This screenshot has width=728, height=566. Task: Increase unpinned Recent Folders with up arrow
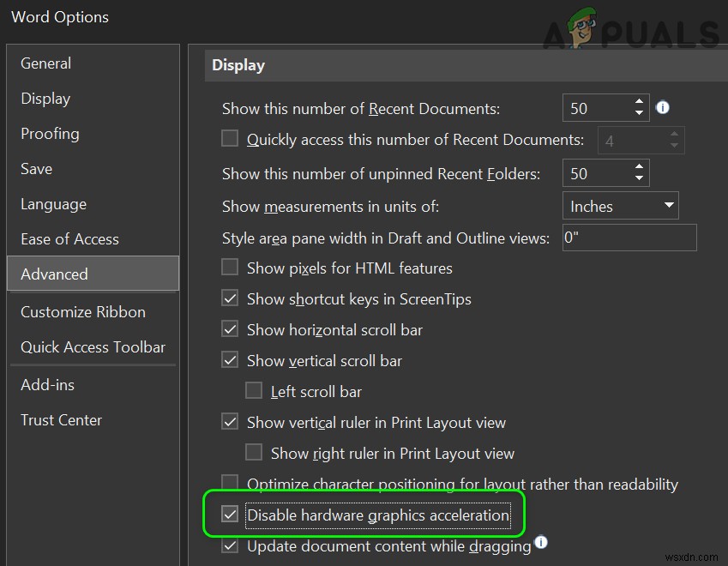[x=640, y=166]
